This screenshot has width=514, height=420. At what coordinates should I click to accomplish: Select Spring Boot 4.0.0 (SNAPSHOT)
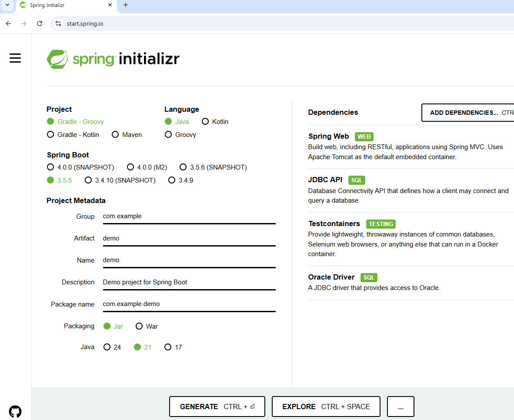tap(80, 167)
